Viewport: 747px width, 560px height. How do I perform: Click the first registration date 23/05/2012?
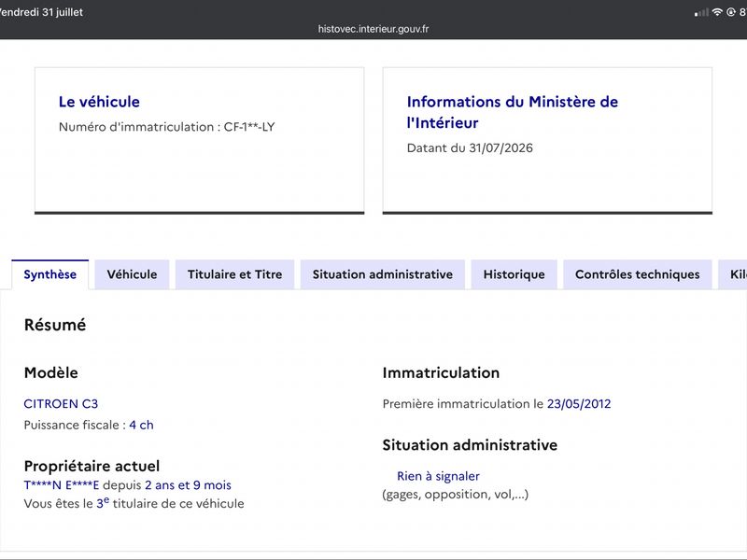click(x=579, y=404)
